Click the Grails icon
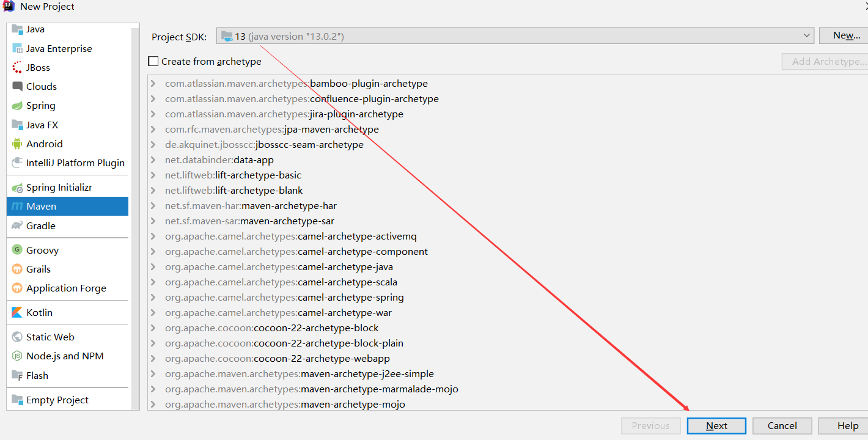868x440 pixels. [17, 269]
